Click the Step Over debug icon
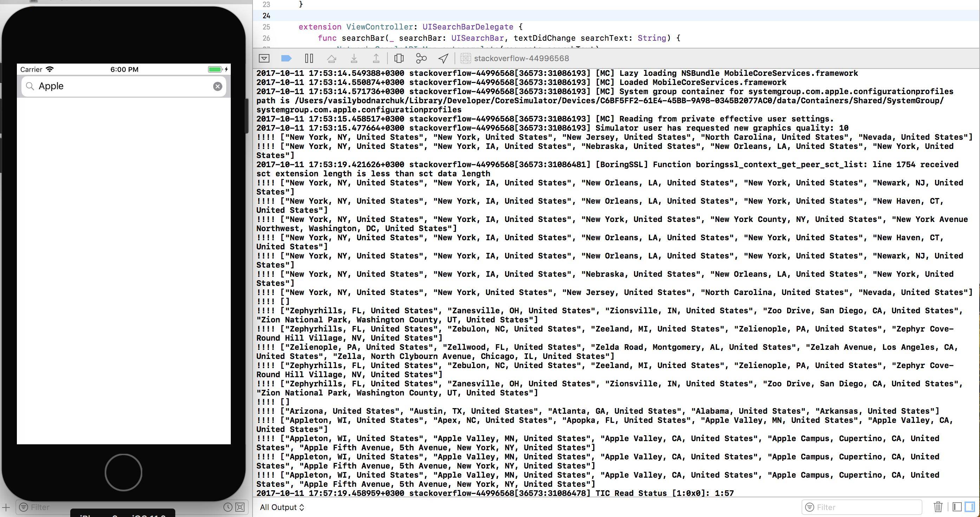980x517 pixels. (331, 58)
